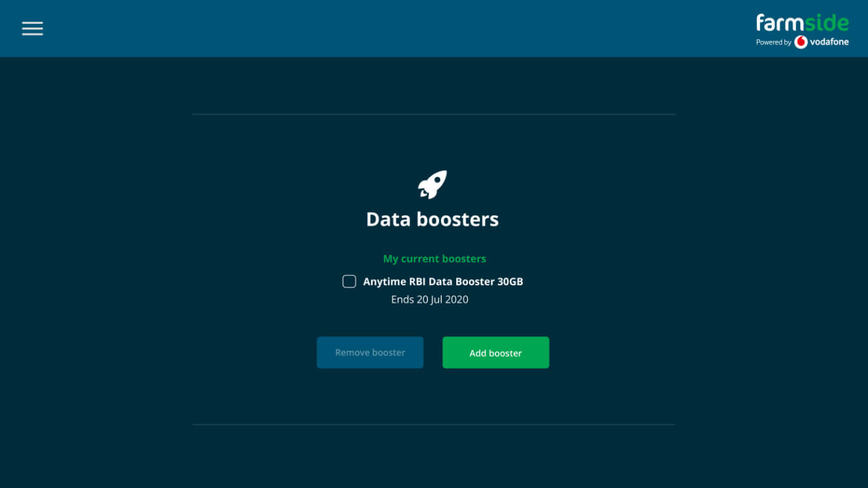Open the hamburger navigation menu
Image resolution: width=868 pixels, height=488 pixels.
[33, 28]
